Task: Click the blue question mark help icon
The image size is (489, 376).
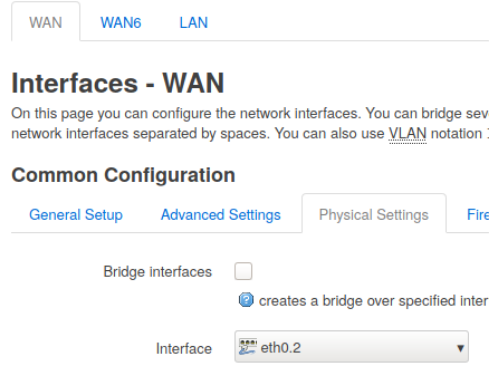Action: point(246,300)
